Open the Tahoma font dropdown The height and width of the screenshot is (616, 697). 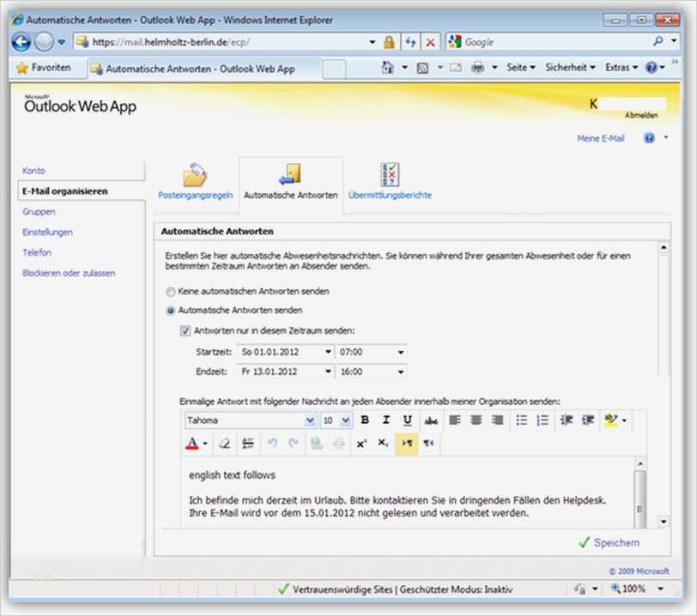coord(250,420)
